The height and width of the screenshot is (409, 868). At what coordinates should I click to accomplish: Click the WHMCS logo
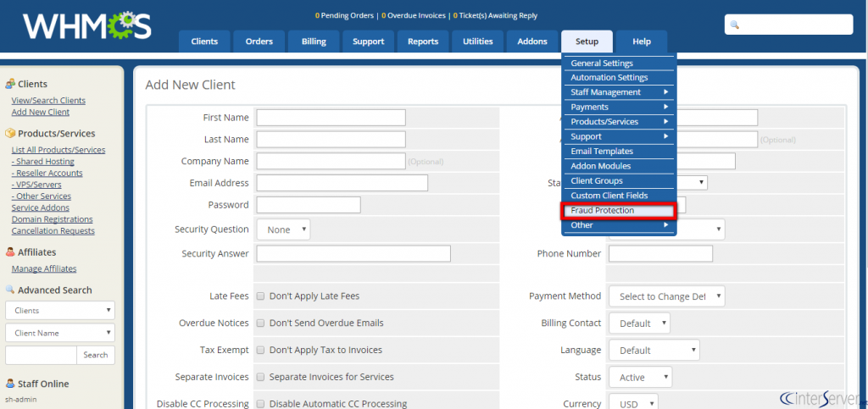point(87,26)
